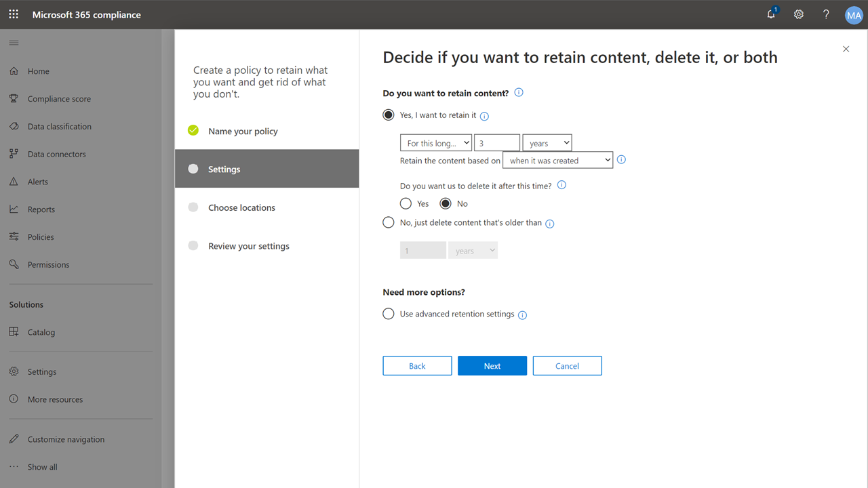Screen dimensions: 868x488
Task: Click the disabled age field showing 1
Action: pyautogui.click(x=423, y=251)
